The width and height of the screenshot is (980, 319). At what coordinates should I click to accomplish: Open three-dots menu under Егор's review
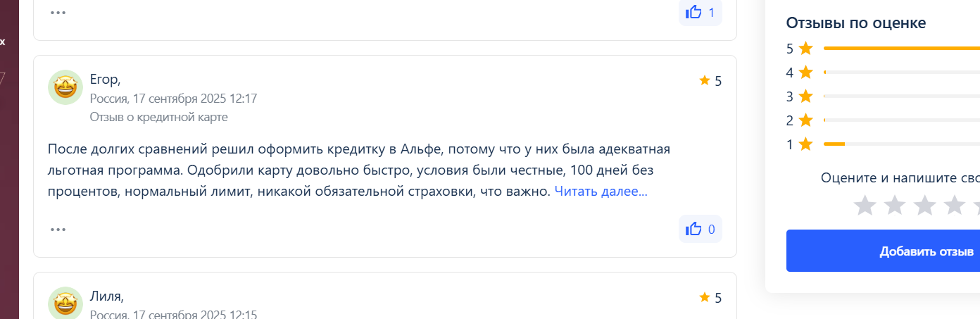[x=58, y=229]
